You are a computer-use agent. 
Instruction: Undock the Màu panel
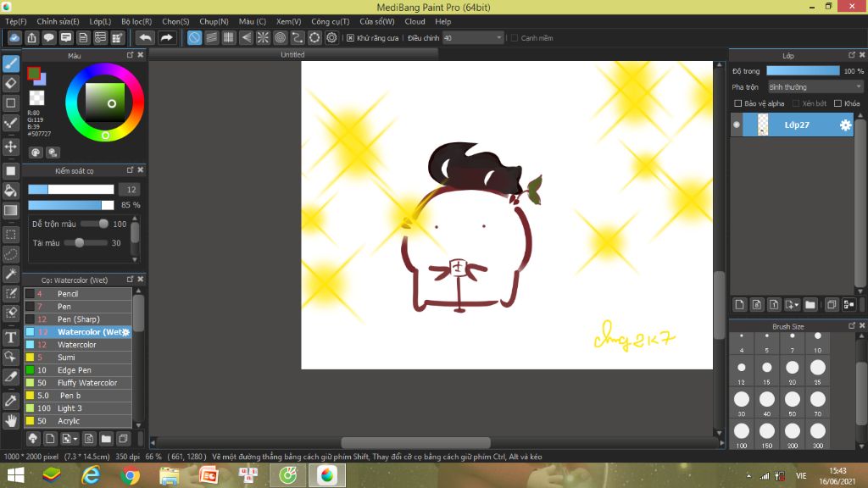click(130, 55)
